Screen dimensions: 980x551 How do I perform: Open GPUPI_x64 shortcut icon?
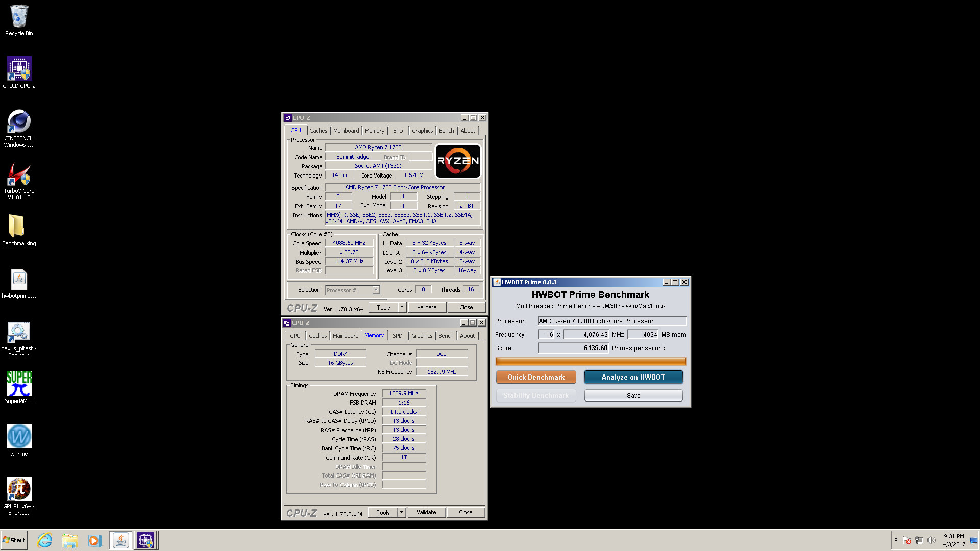(x=19, y=496)
